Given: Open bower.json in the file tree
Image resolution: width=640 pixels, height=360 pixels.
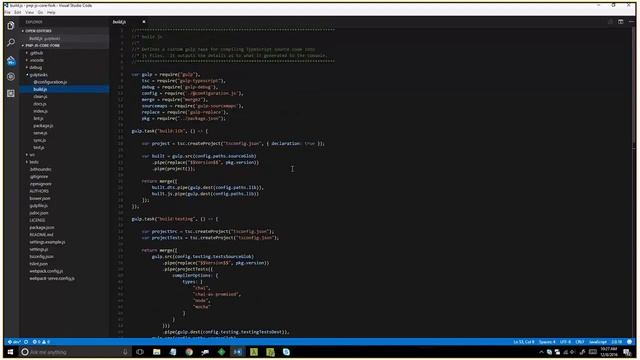Looking at the screenshot, I should pyautogui.click(x=40, y=199).
